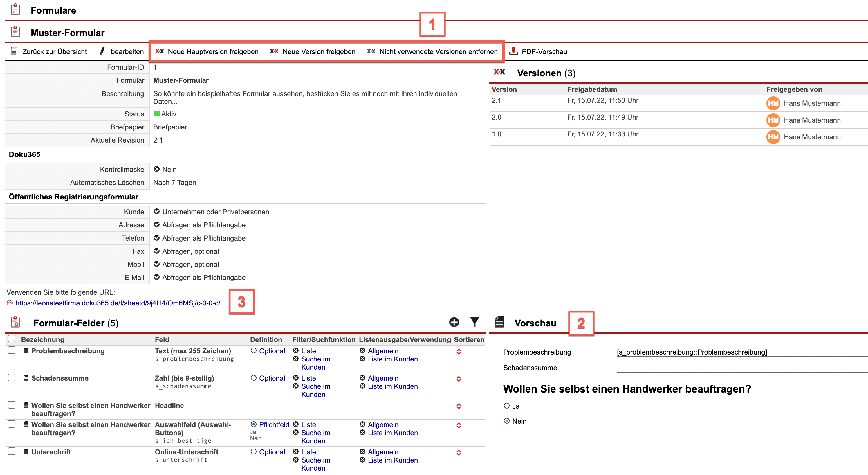
Task: Click Neue Hauptversion freigeben
Action: [x=213, y=52]
